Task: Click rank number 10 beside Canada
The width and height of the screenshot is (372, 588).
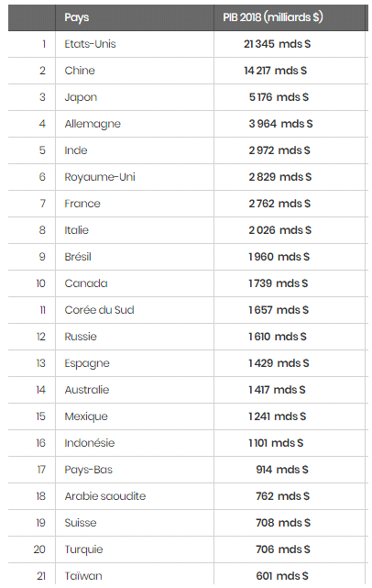Action: click(x=41, y=283)
